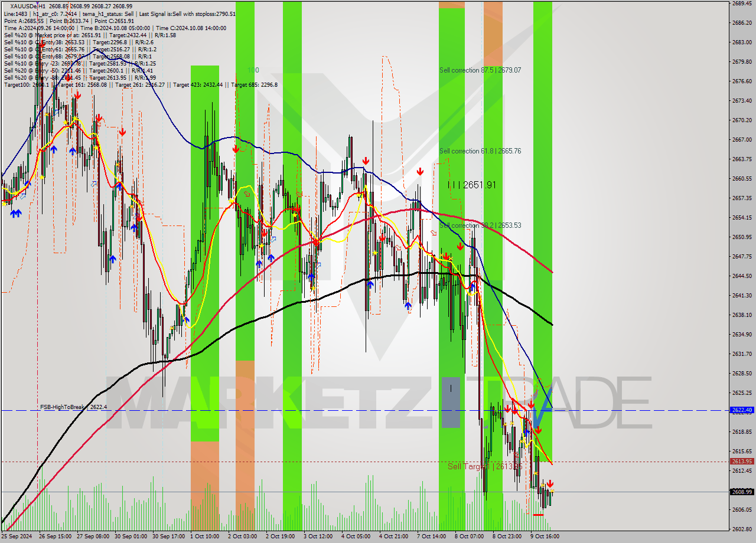
Task: Click the current price 2608.99 tag
Action: coord(742,492)
